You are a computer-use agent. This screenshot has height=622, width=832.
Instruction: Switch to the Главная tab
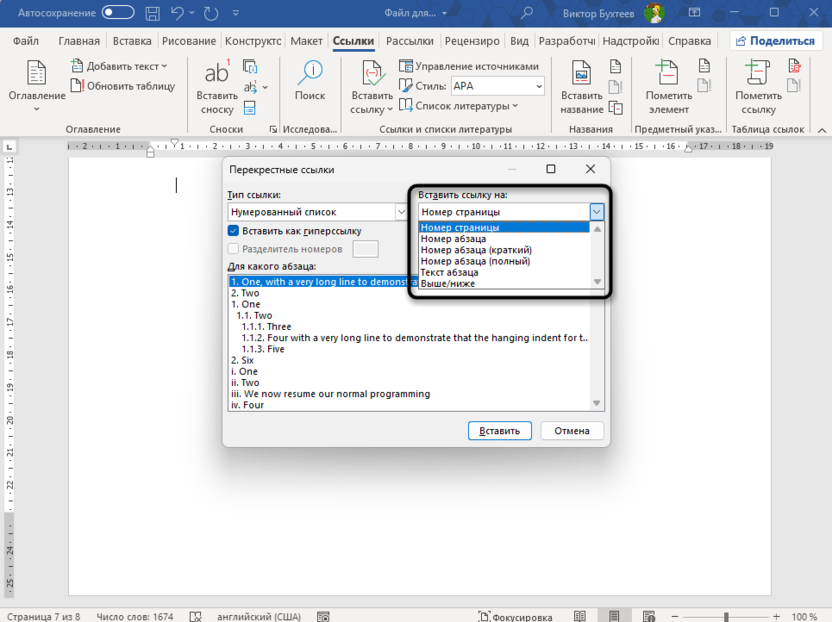pos(79,41)
